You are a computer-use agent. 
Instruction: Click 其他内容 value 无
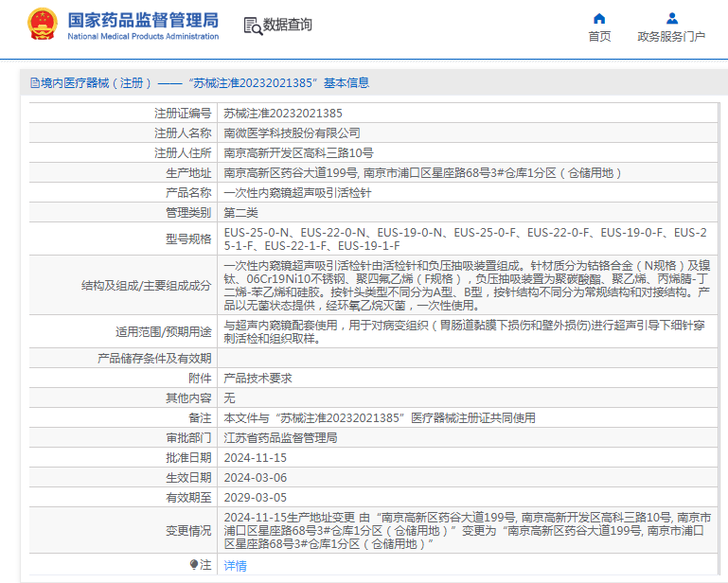click(229, 398)
